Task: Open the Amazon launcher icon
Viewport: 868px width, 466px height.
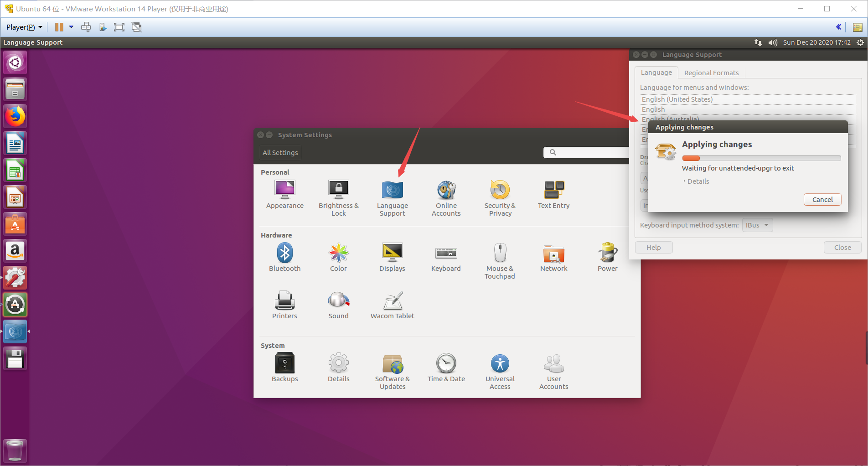Action: click(15, 251)
